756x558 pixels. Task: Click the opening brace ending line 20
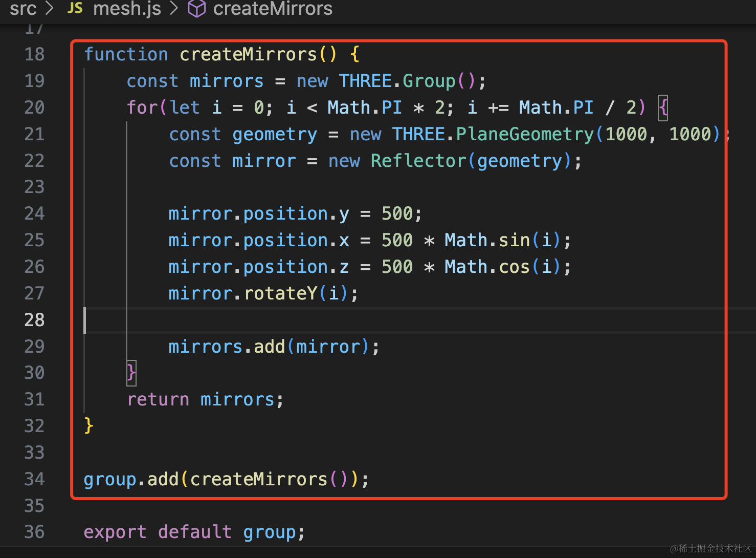point(663,108)
